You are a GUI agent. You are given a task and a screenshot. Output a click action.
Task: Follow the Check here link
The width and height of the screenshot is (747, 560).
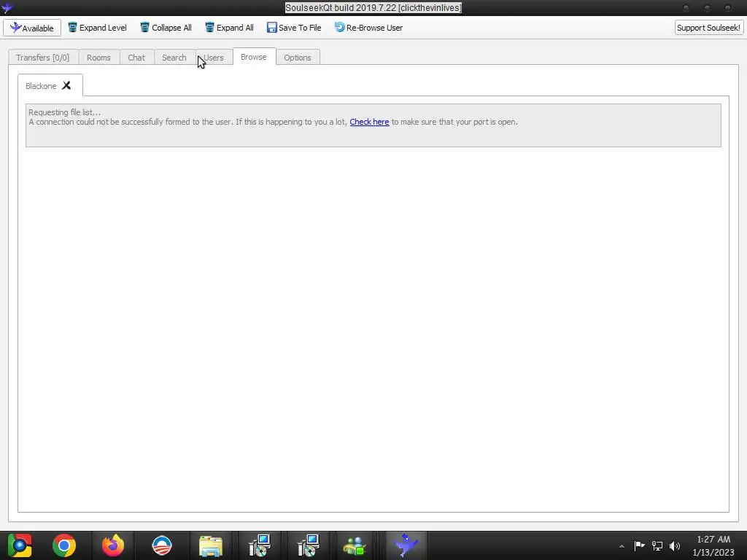(x=369, y=122)
